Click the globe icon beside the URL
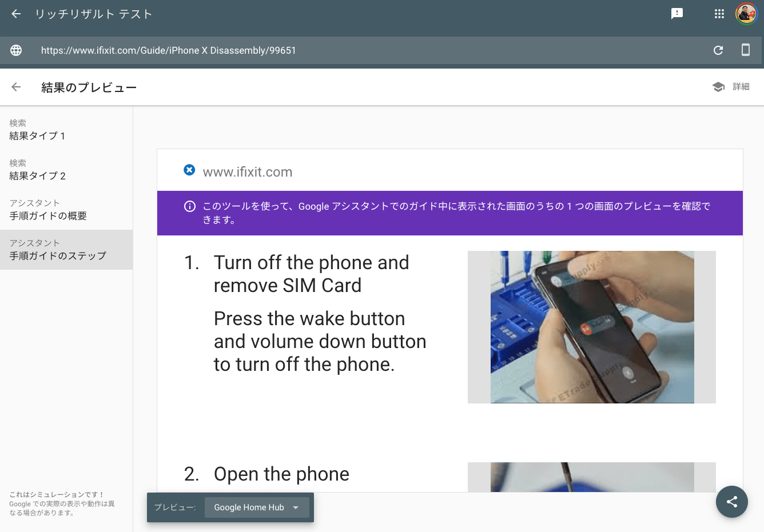Viewport: 764px width, 532px height. pyautogui.click(x=16, y=50)
